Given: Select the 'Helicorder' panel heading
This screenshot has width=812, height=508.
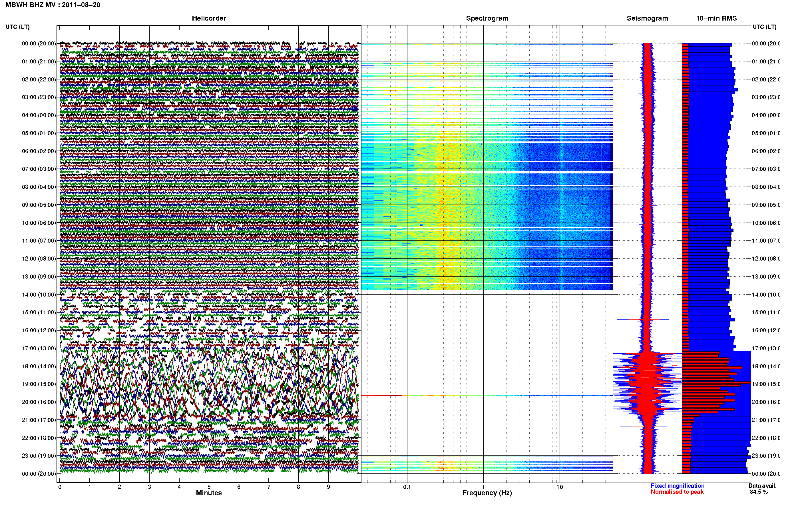Looking at the screenshot, I should (x=209, y=18).
